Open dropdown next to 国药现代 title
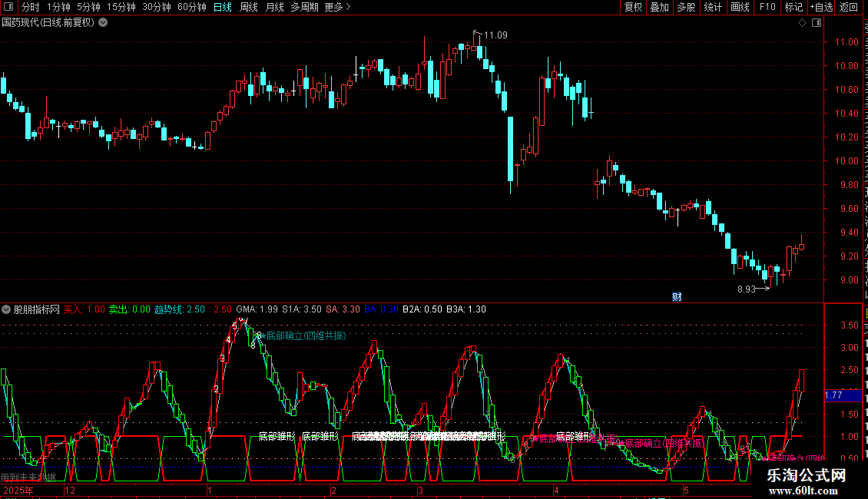 (103, 23)
